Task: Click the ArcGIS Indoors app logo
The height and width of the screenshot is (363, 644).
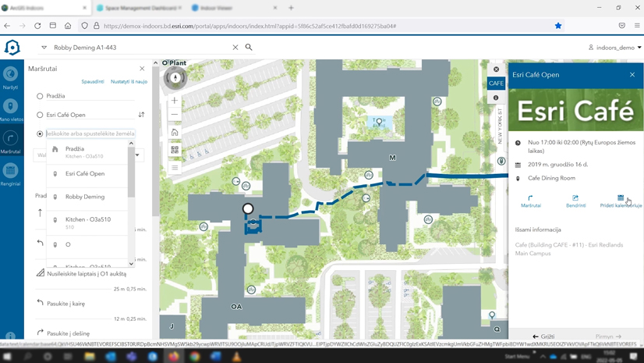Action: coord(12,48)
